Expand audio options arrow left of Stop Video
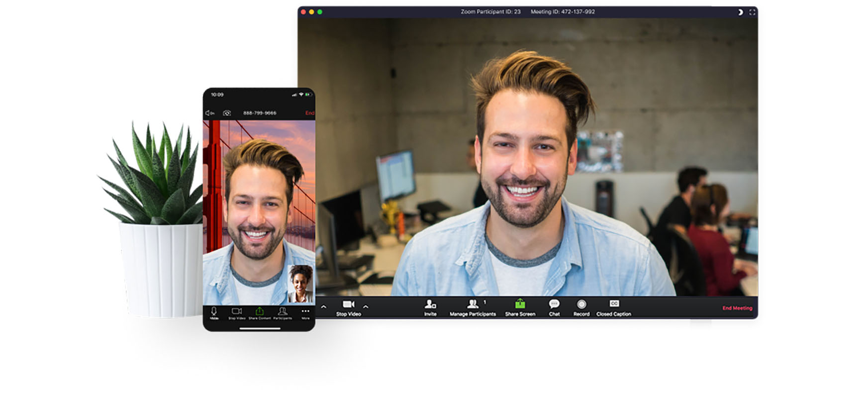Screen dimensions: 868x398 coord(324,306)
